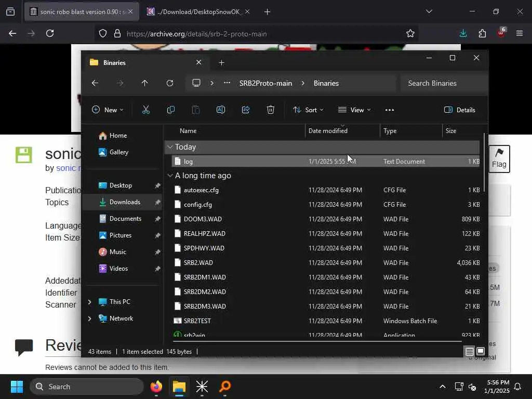This screenshot has width=532, height=399.
Task: Sort by the Size column header
Action: (x=462, y=130)
